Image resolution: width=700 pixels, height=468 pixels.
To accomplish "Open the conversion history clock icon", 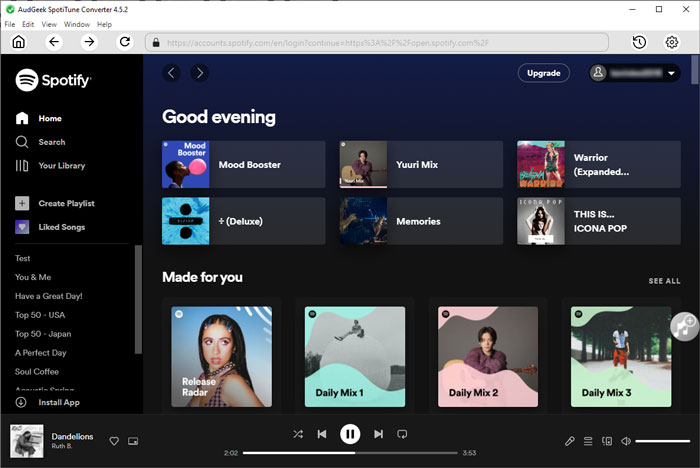I will pyautogui.click(x=639, y=42).
